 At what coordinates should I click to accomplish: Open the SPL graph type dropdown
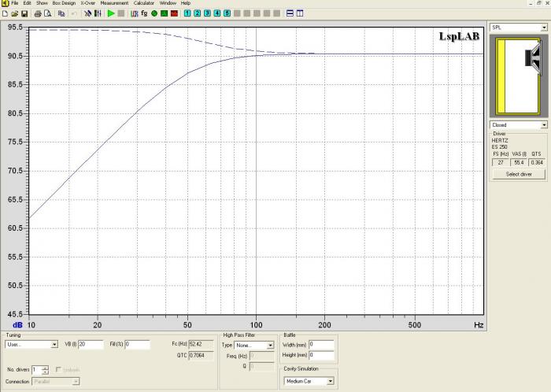(x=544, y=27)
